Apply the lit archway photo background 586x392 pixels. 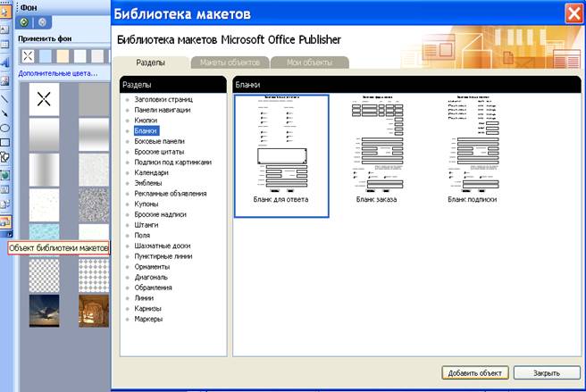click(94, 311)
